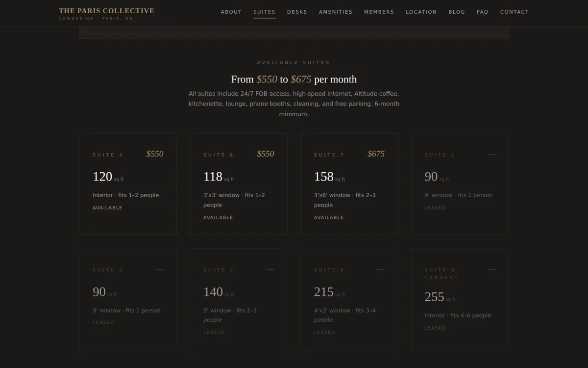Image resolution: width=588 pixels, height=368 pixels.
Task: Go to the About nav link
Action: tap(231, 12)
